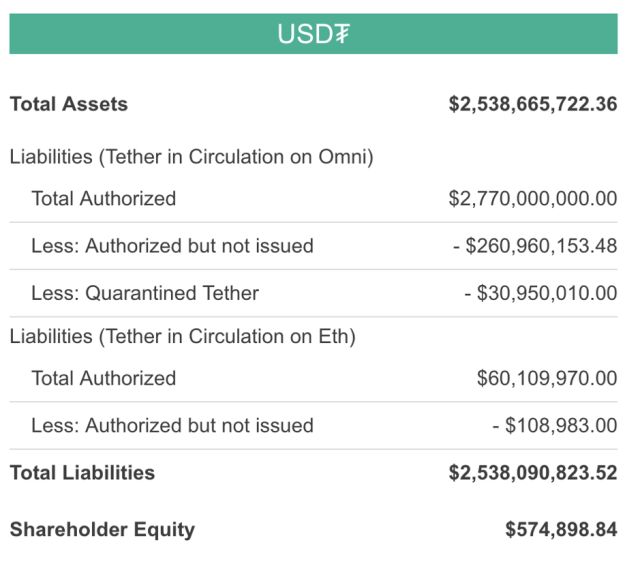Click the Tether ₮ symbol in header
Viewport: 640px width, 568px height.
pos(341,35)
